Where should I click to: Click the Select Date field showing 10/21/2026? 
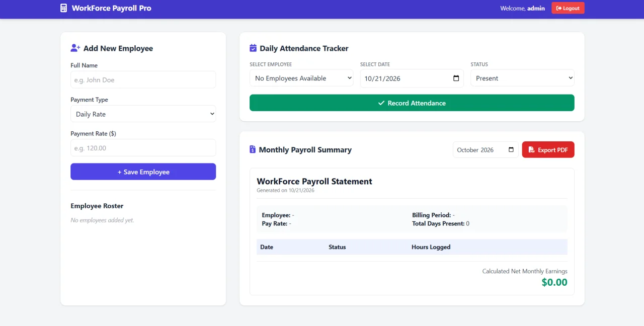click(x=412, y=78)
